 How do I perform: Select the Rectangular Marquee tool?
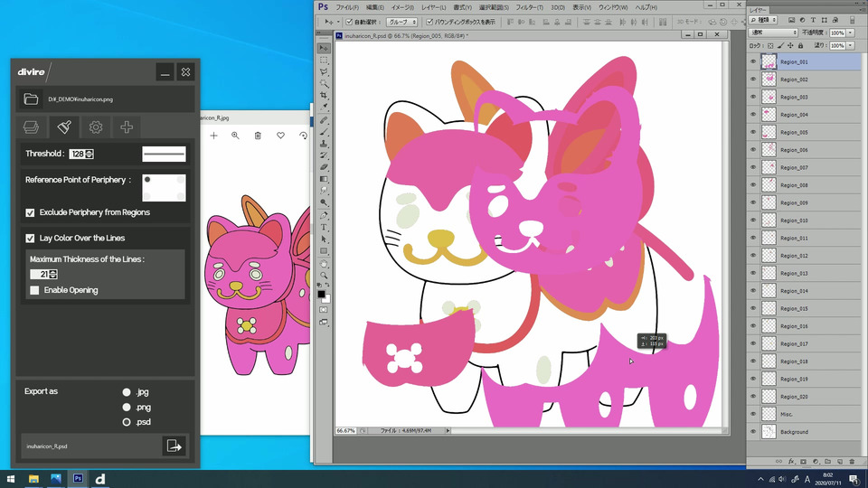click(x=324, y=61)
